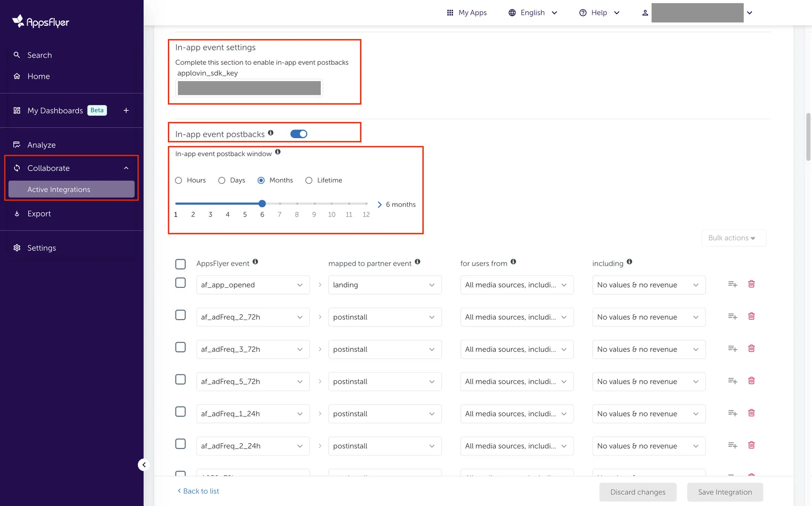Open the My Apps menu
The image size is (812, 506).
tap(466, 12)
